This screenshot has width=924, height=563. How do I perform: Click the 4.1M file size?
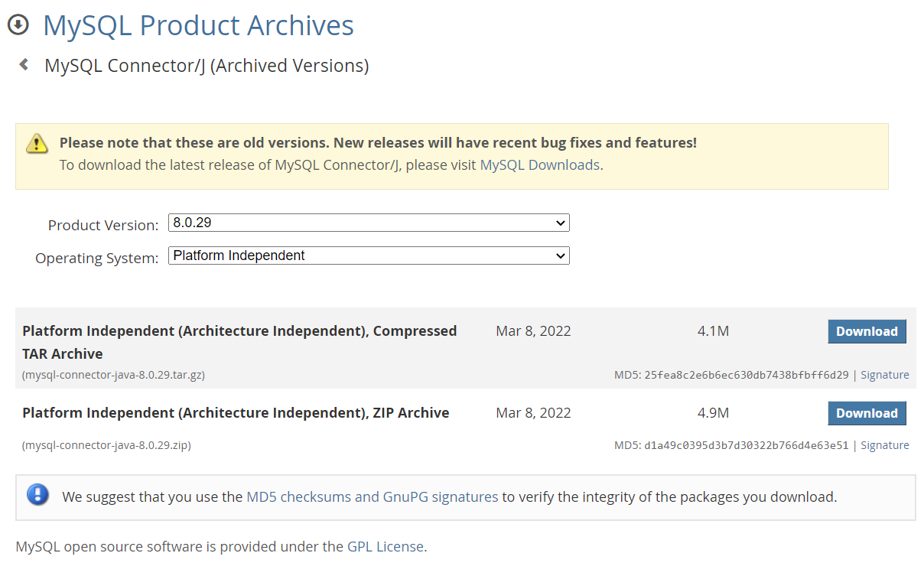click(713, 331)
